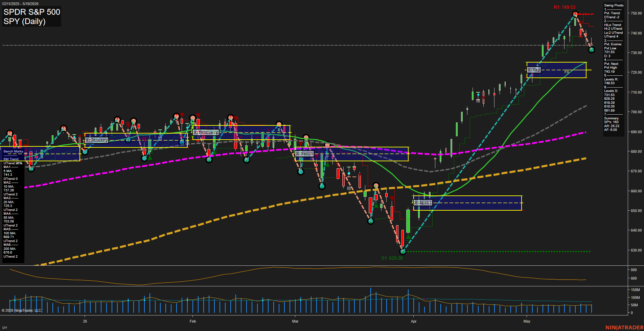Click the 750.00 price axis label
The height and width of the screenshot is (331, 644).
(636, 13)
